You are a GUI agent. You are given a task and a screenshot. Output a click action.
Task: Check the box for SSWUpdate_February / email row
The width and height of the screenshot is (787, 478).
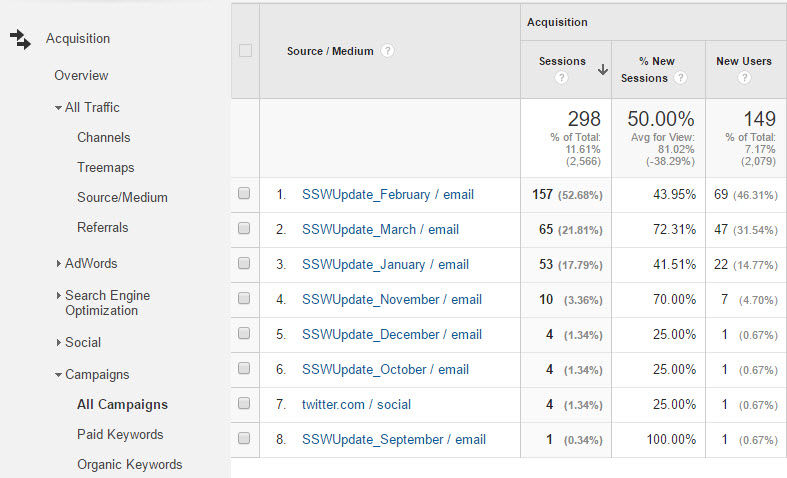pos(244,195)
